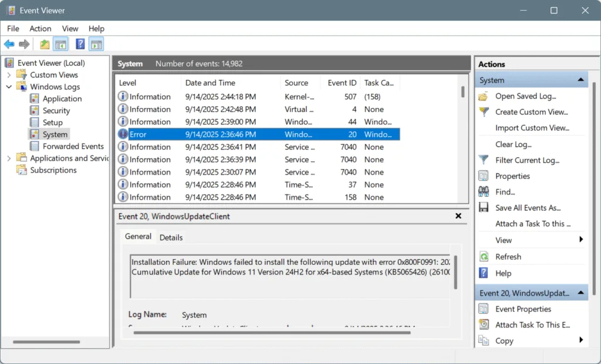Click the Save All Events As disk icon

point(484,207)
